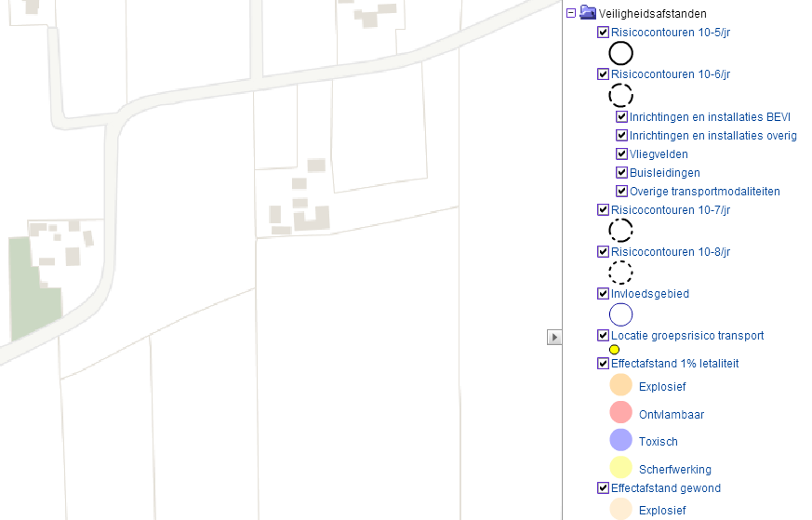Collapse the Veiligheidsafstanden tree group
This screenshot has height=520, width=812.
pos(570,14)
